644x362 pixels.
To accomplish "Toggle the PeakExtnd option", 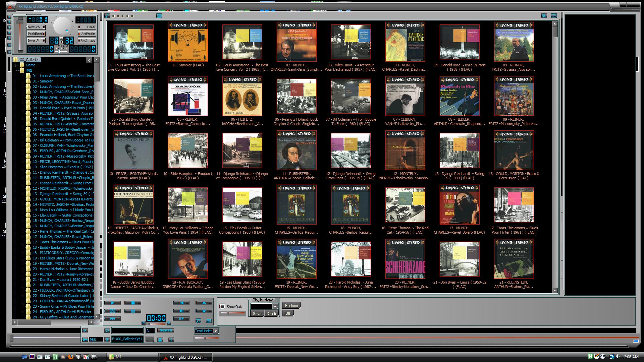I will coord(36,34).
